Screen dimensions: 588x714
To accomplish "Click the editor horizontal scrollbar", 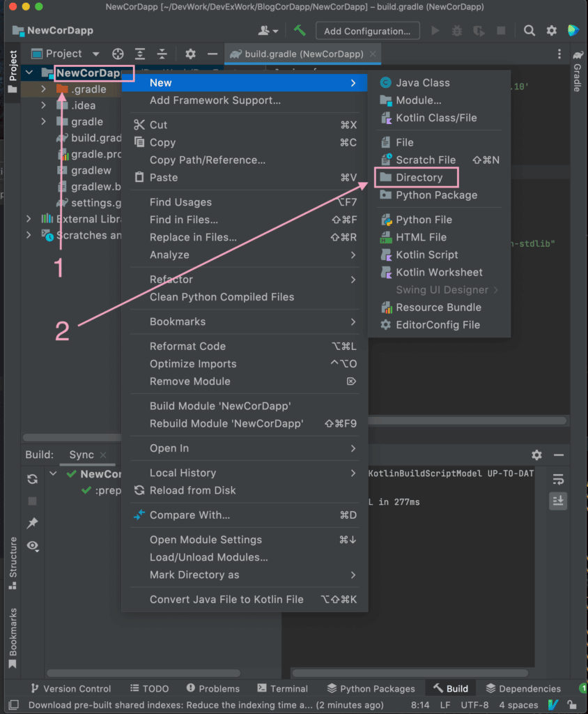I will 467,420.
